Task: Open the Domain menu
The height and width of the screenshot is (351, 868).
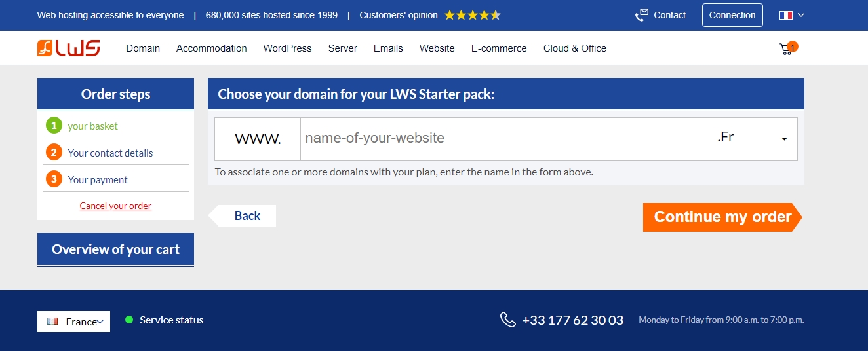Action: (143, 48)
